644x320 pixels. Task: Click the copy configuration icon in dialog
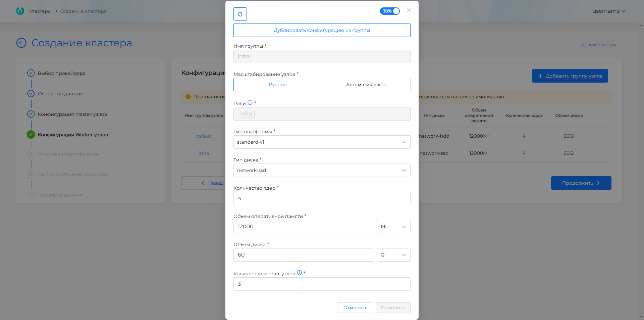(x=240, y=14)
